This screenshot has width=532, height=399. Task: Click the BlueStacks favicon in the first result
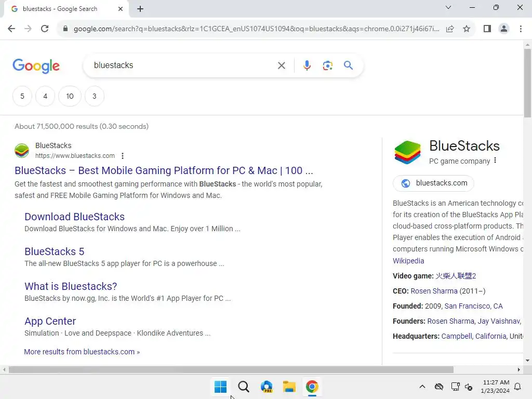point(22,151)
